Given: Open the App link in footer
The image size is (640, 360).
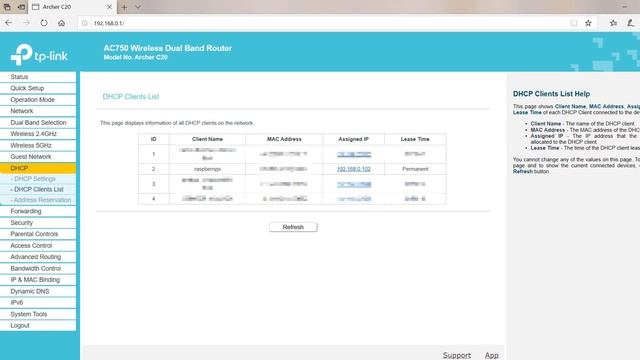Looking at the screenshot, I should coord(491,356).
